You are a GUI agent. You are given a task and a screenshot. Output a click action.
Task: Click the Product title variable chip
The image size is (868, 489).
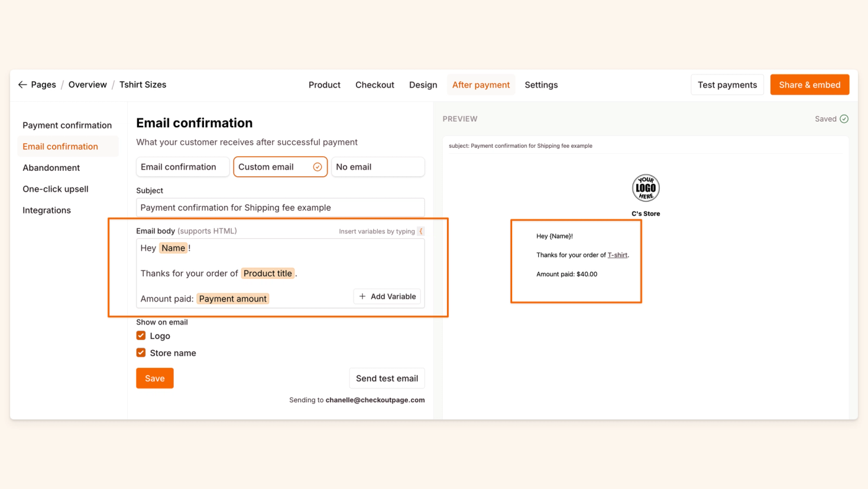point(268,274)
